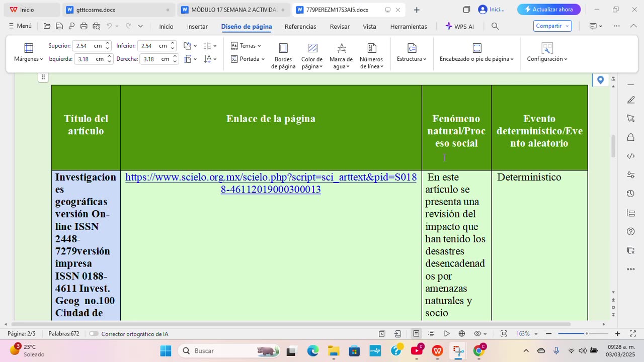Click the Actualizar ahora button

(549, 10)
